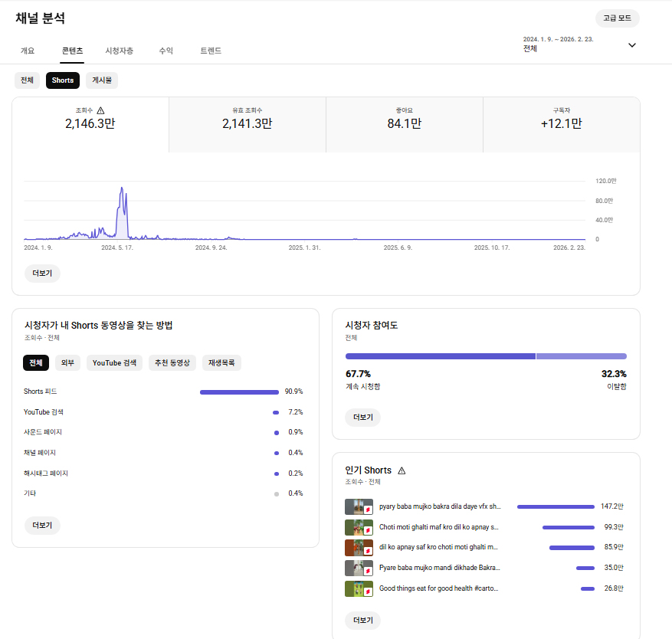
Task: Click warning icon beside 조회수 metric
Action: 100,110
